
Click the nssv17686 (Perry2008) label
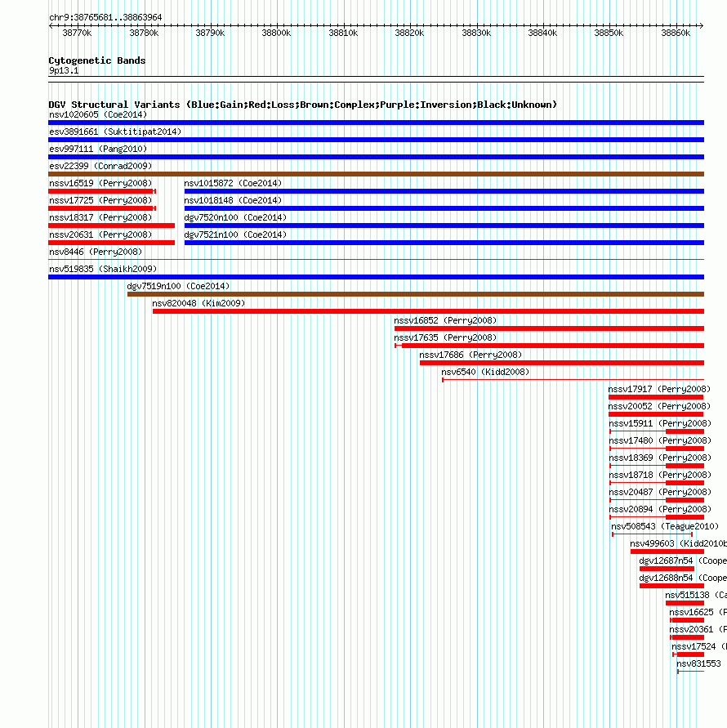(471, 355)
